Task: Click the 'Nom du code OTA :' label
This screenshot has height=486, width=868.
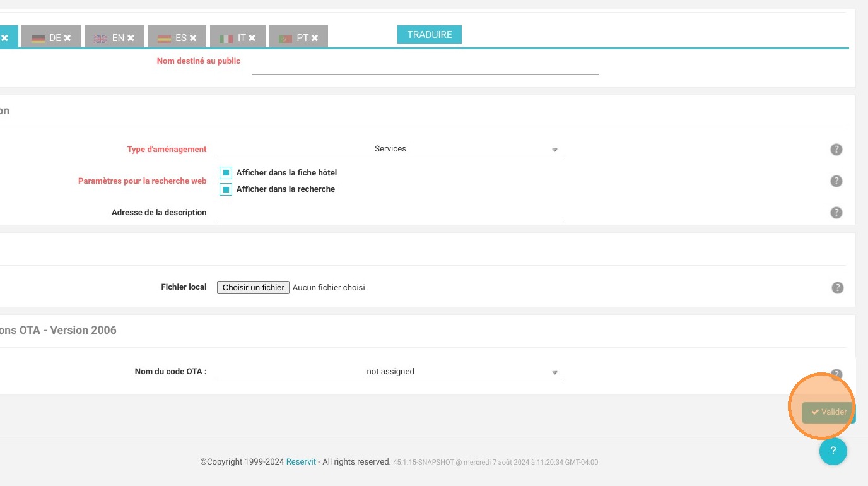Action: tap(171, 372)
